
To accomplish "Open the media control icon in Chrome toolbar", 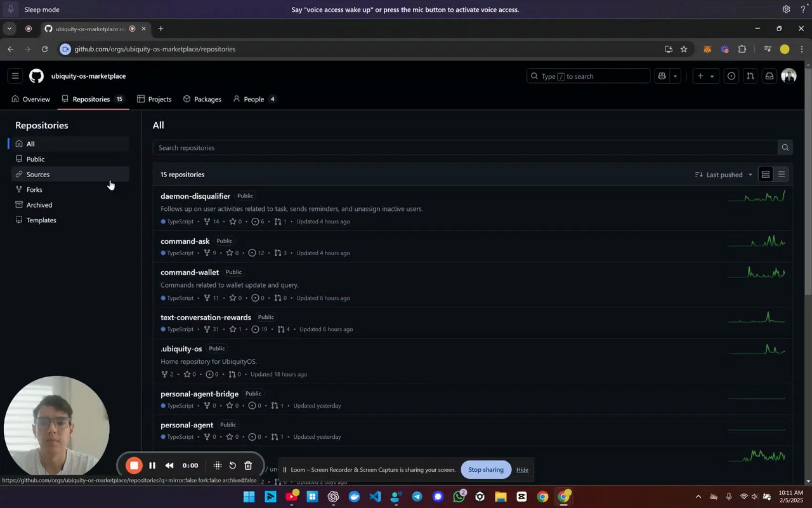I will pyautogui.click(x=768, y=49).
